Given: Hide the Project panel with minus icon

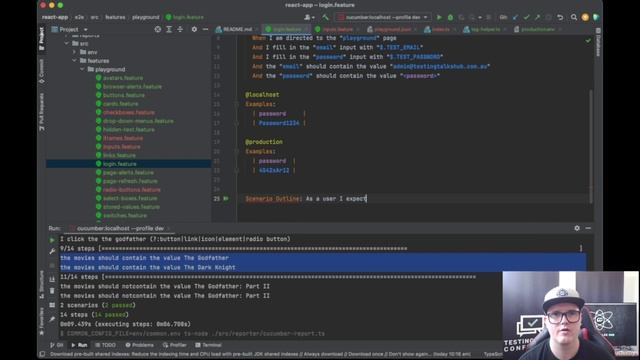Looking at the screenshot, I should pos(205,29).
